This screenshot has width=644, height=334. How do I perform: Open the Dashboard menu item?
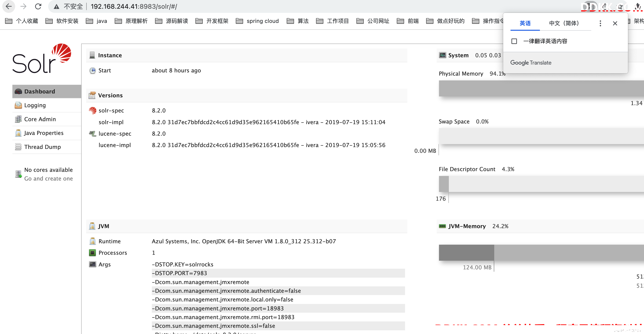(x=47, y=91)
